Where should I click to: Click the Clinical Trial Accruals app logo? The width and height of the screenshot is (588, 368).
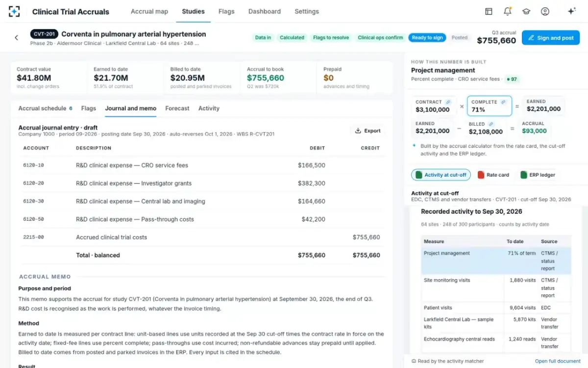tap(14, 11)
